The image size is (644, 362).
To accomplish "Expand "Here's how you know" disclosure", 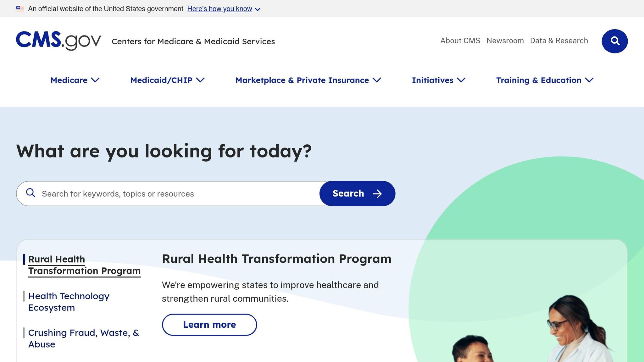I will pos(224,9).
